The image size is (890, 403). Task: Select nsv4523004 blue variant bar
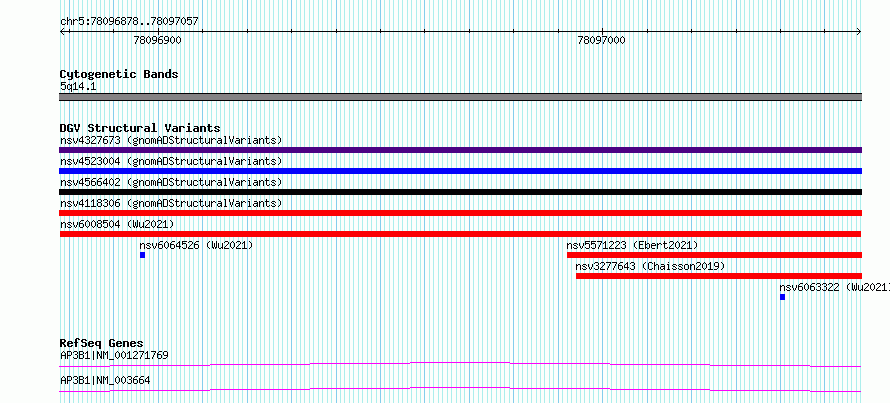point(460,171)
